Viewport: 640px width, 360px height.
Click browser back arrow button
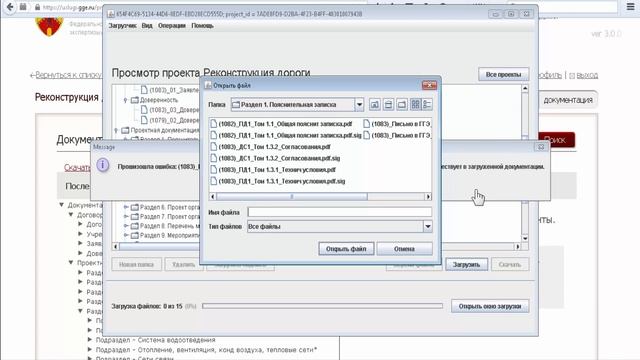10,7
